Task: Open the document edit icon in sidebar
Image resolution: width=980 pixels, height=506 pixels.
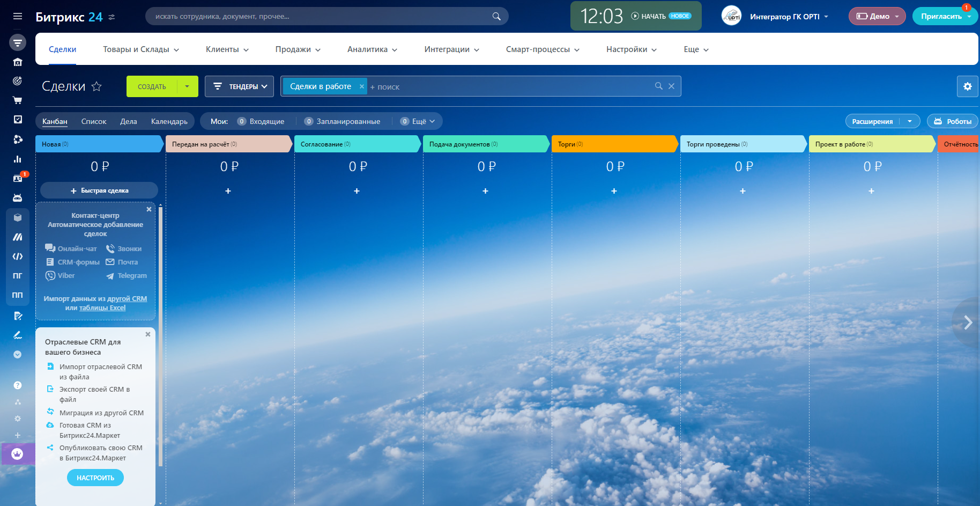Action: tap(18, 316)
